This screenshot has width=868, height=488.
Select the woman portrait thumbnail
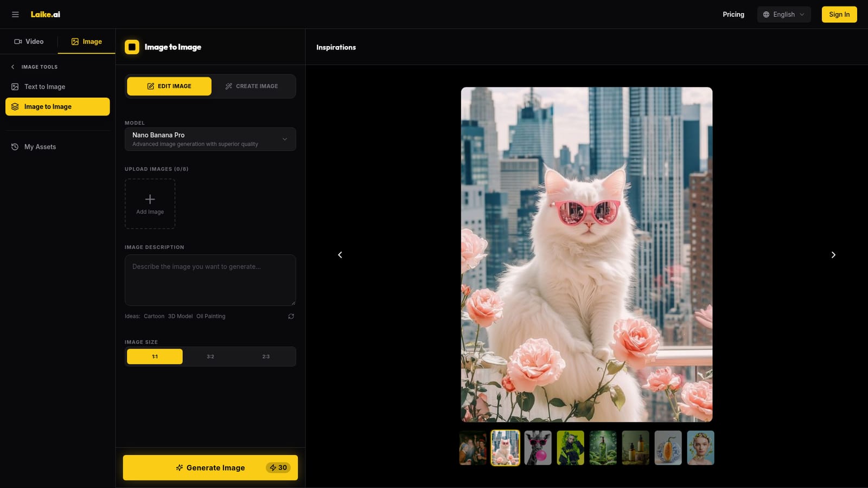tap(701, 448)
